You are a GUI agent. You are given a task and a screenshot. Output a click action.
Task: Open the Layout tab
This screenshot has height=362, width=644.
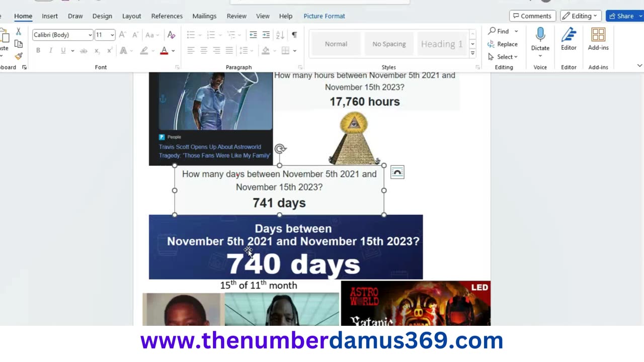[x=132, y=16]
